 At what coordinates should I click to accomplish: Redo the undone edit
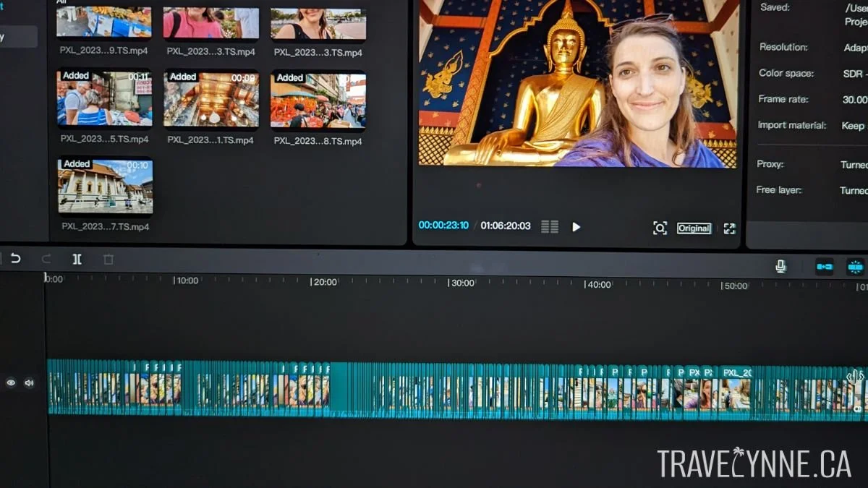(46, 259)
